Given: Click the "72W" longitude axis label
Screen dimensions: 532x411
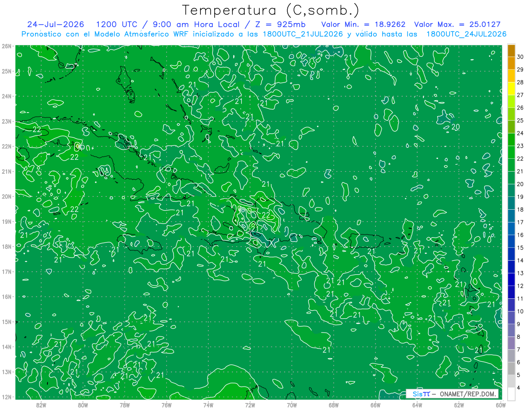Looking at the screenshot, I should pyautogui.click(x=250, y=405).
